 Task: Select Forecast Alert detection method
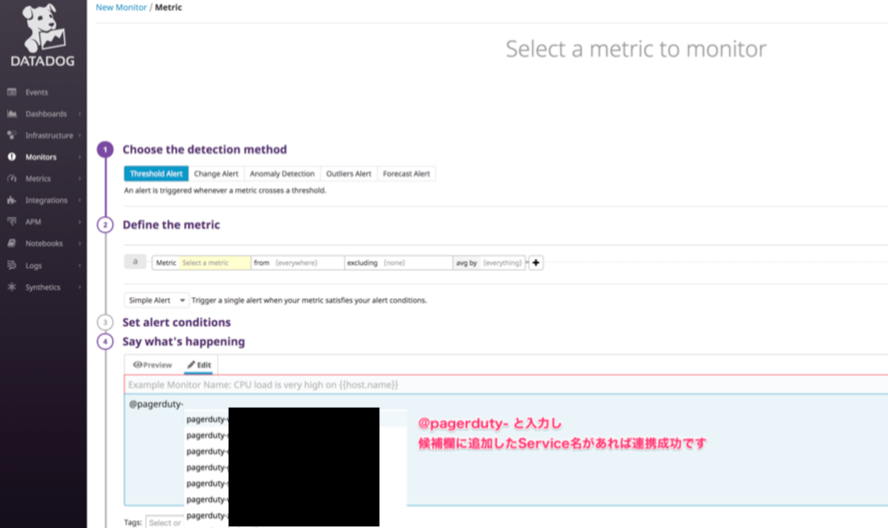click(x=406, y=173)
